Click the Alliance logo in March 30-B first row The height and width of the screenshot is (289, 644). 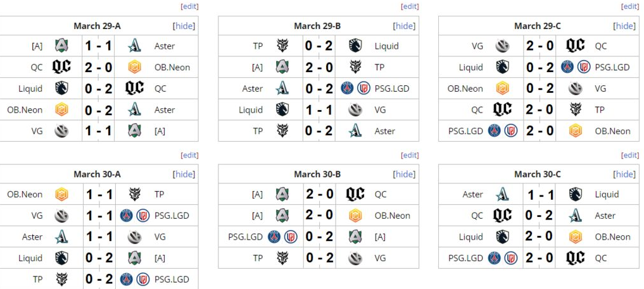[282, 194]
